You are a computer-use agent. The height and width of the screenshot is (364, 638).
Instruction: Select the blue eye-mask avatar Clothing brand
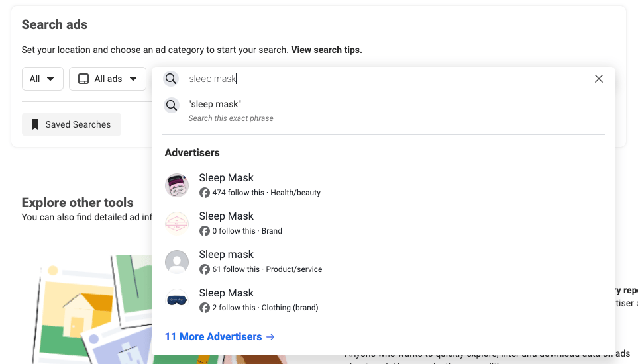click(x=177, y=300)
